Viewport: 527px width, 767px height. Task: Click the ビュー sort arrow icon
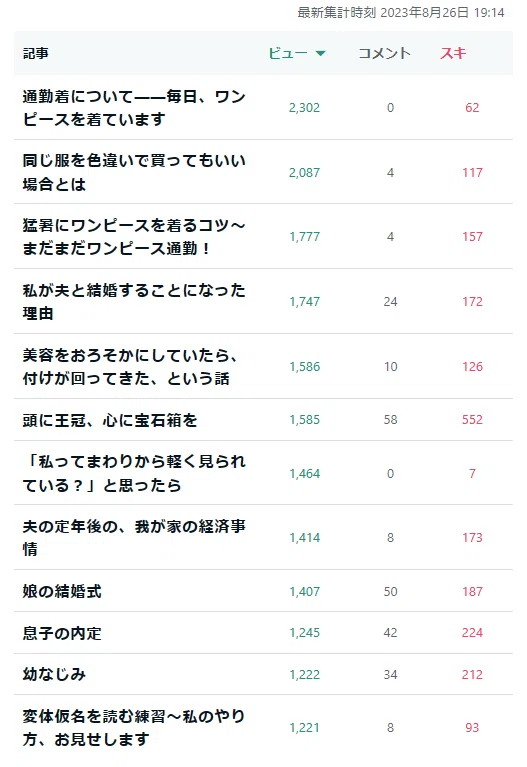321,53
